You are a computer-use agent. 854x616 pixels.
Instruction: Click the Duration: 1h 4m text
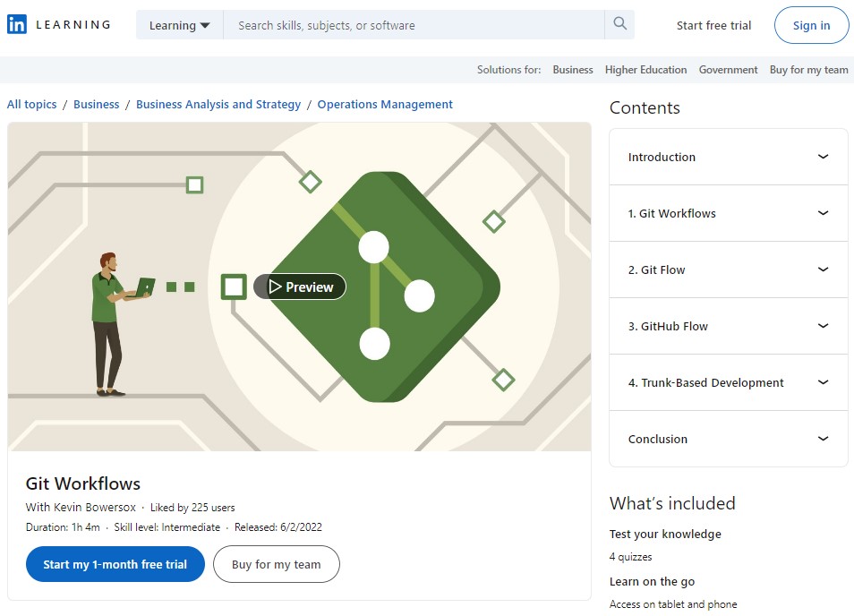point(63,527)
